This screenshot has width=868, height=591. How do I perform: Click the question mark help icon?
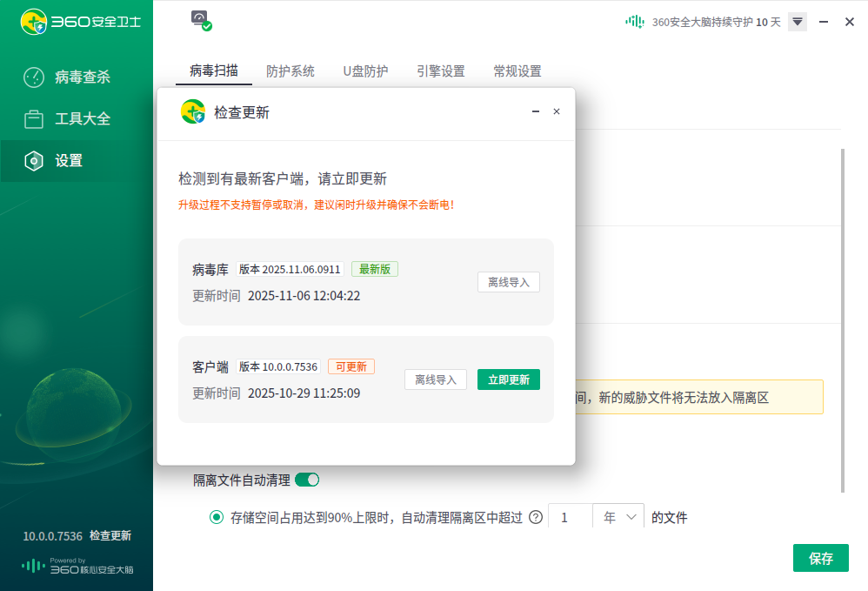tap(535, 517)
